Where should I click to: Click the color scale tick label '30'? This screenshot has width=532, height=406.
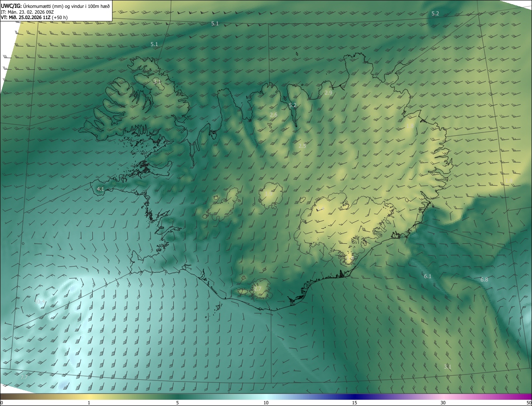pyautogui.click(x=443, y=403)
